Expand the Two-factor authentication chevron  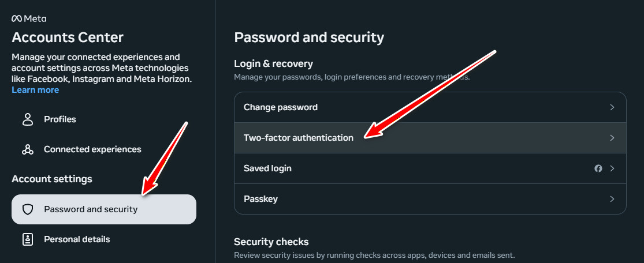click(x=612, y=138)
